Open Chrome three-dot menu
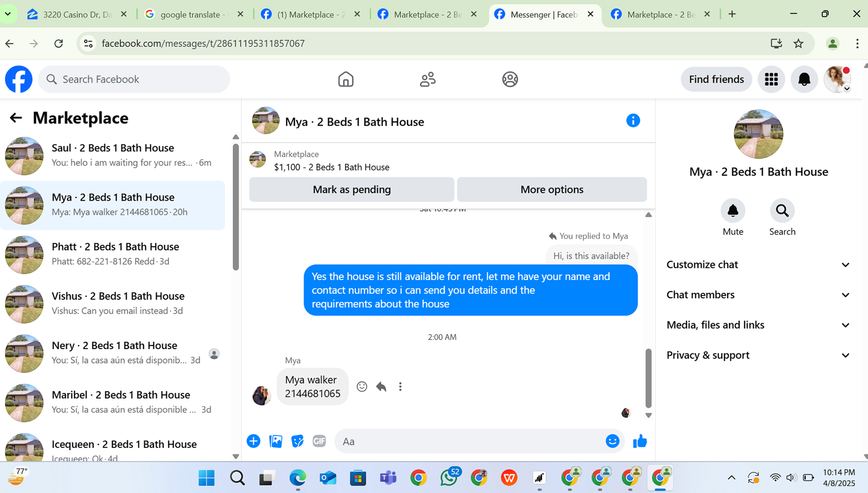This screenshot has width=868, height=493. 857,43
